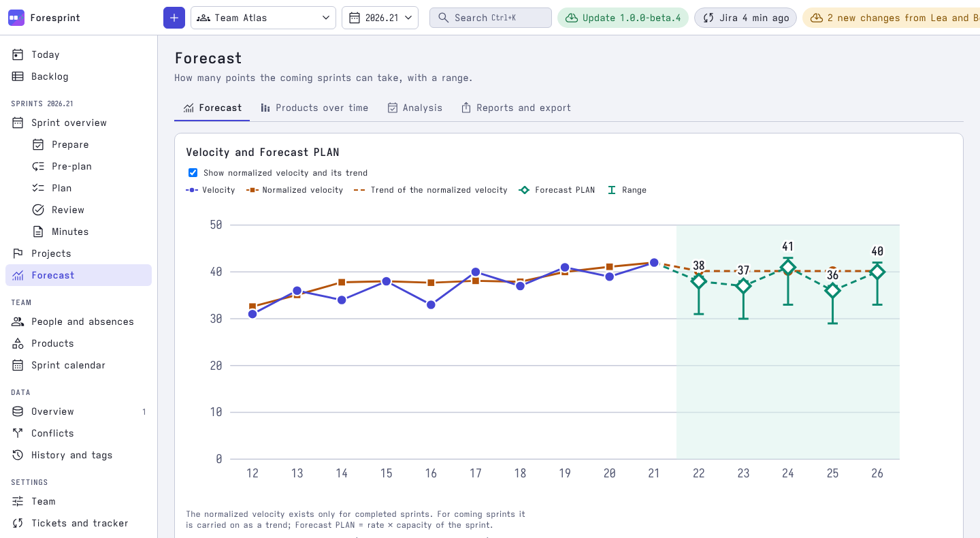This screenshot has width=980, height=538.
Task: Open the Review sprint step
Action: (x=89, y=210)
